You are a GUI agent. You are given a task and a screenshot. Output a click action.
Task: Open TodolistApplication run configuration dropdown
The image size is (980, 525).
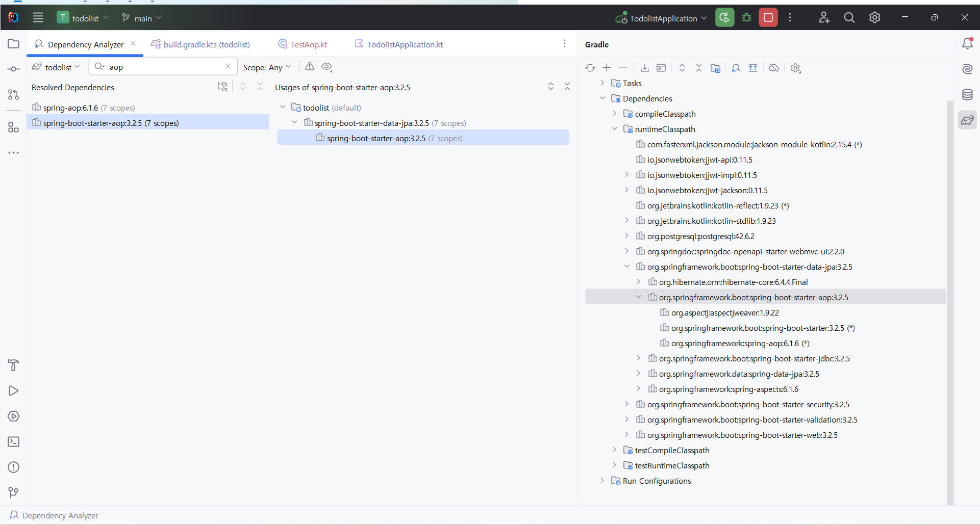coord(661,18)
